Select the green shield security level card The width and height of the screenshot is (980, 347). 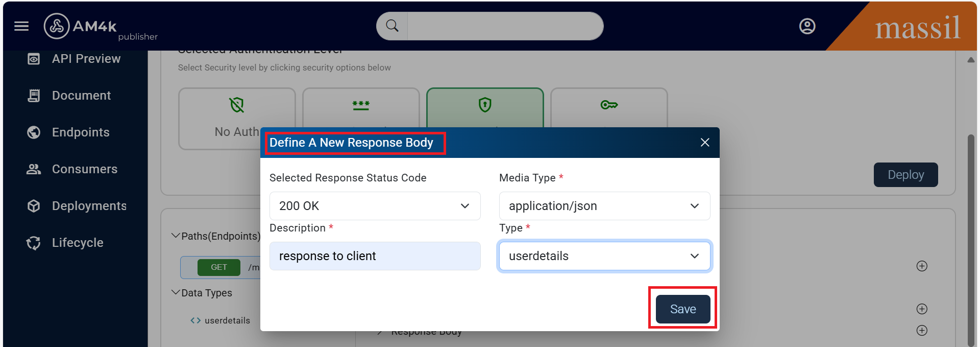[484, 107]
